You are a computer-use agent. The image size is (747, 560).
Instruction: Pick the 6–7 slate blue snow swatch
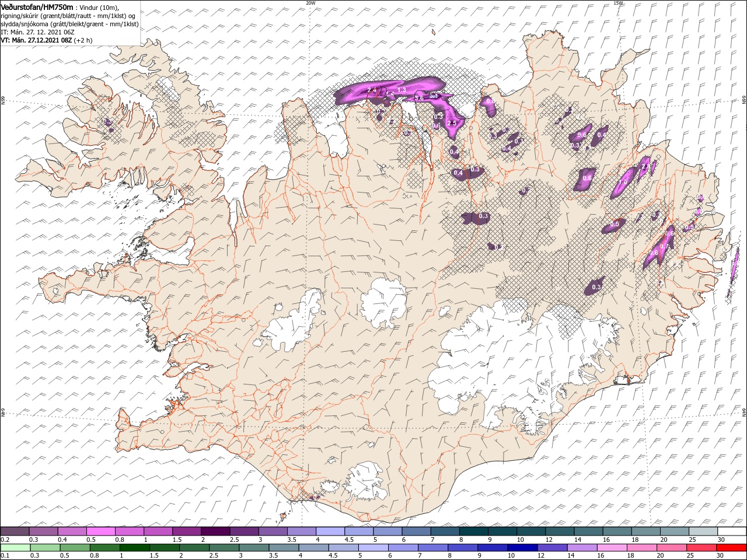pos(417,531)
